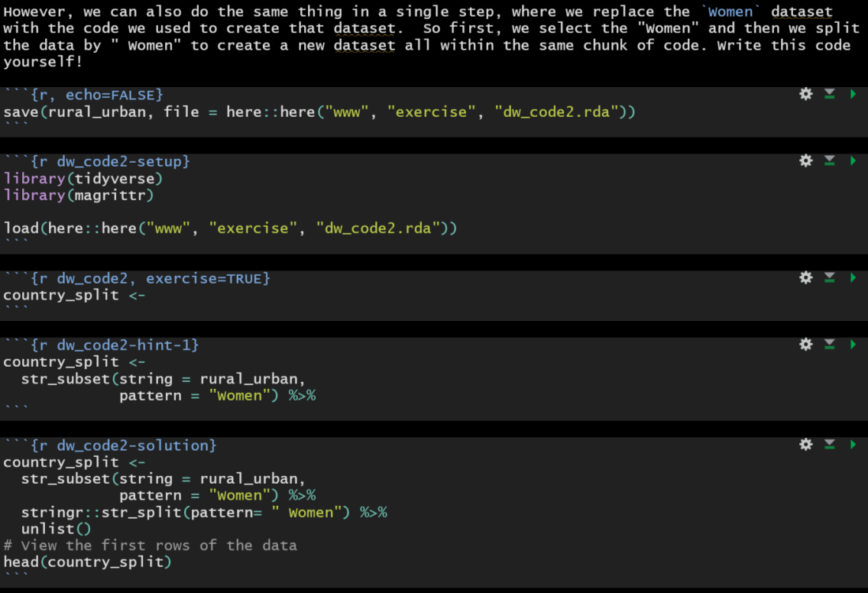Open chunk options for dw_code2-setup chunk
This screenshot has height=593, width=868.
[x=805, y=161]
